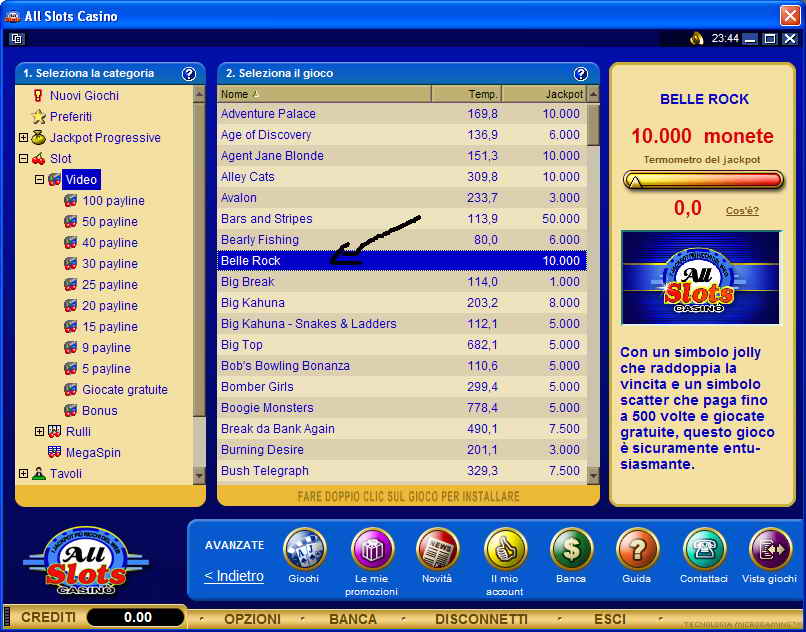Screen dimensions: 806x632
Task: Go back with the Indietro link
Action: pos(234,576)
